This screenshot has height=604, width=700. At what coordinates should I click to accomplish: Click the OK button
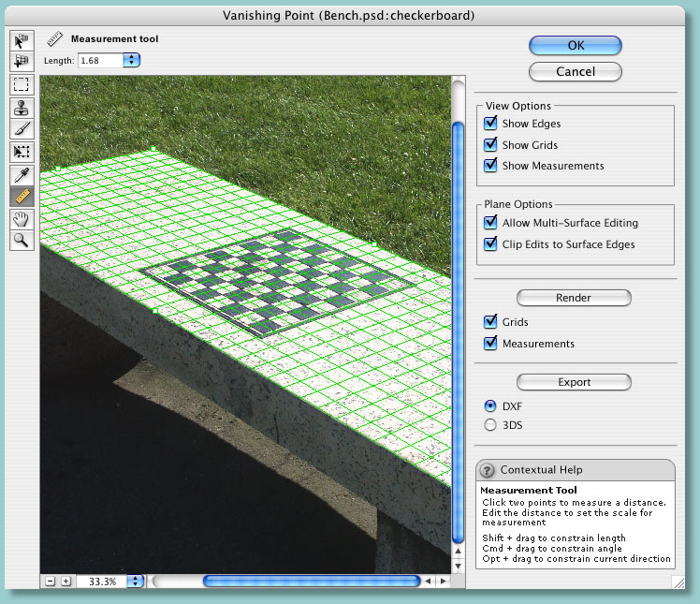point(575,46)
